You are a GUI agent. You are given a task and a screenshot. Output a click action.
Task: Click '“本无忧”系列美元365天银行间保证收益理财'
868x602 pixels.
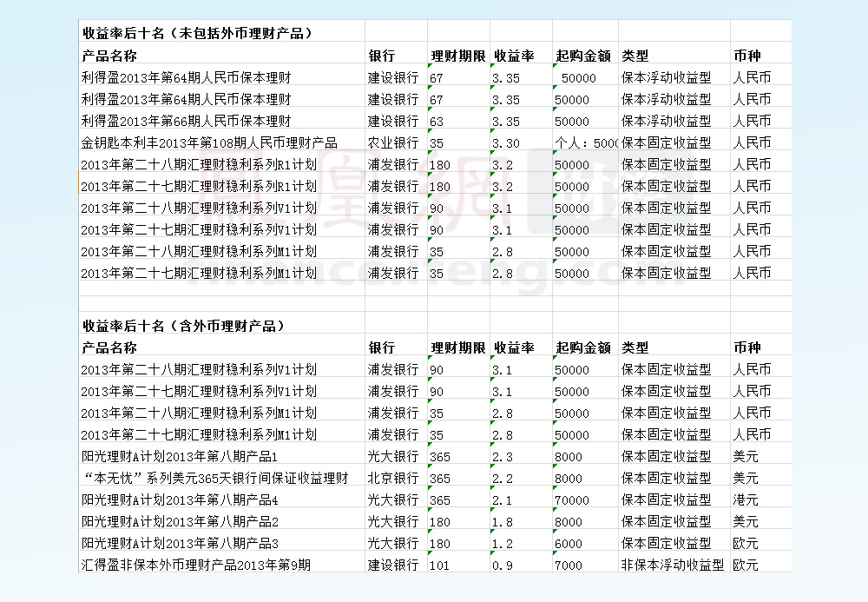(x=215, y=478)
